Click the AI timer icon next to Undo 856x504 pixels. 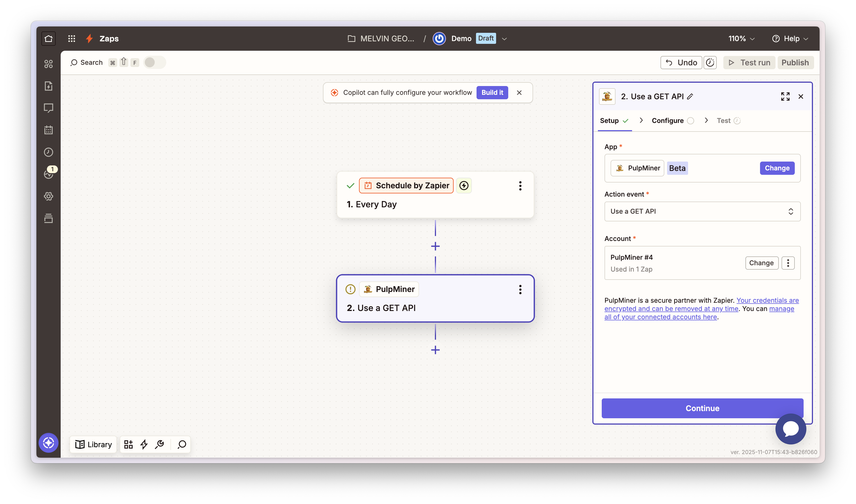(x=710, y=63)
